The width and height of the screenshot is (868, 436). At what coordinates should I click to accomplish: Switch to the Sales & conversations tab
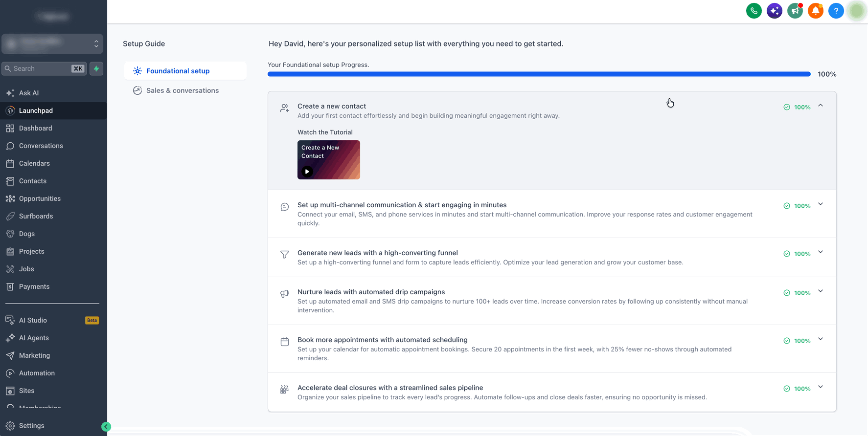(x=185, y=90)
